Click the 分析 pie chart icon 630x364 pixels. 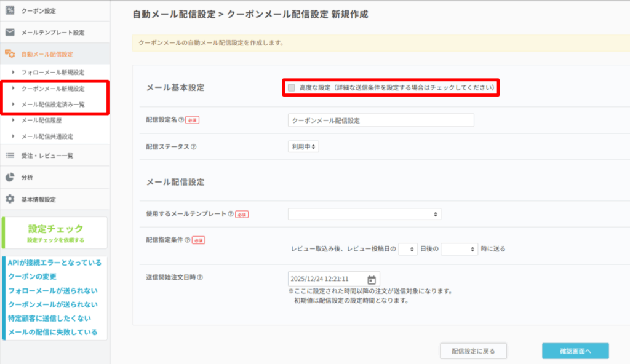(x=10, y=177)
